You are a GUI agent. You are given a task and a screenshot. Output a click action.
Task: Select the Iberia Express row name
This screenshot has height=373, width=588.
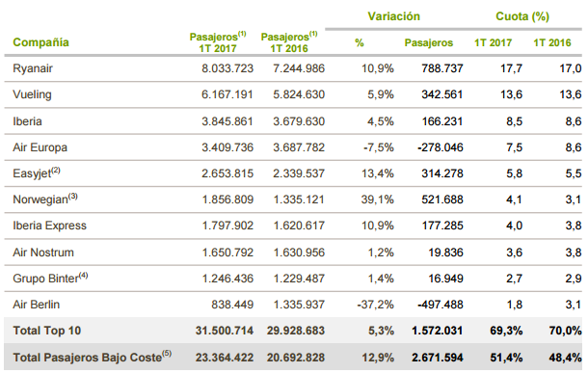coord(49,226)
